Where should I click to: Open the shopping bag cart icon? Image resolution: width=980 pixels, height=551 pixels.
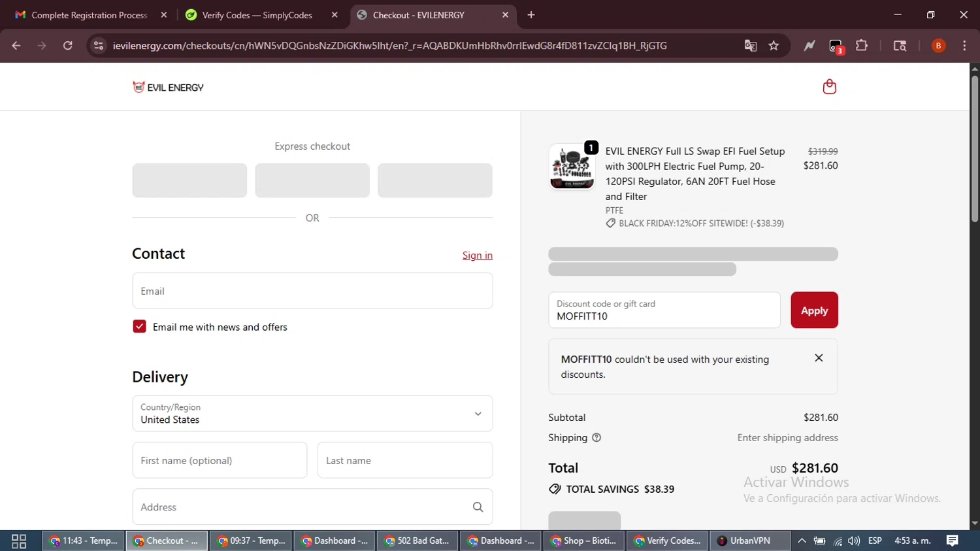[829, 87]
